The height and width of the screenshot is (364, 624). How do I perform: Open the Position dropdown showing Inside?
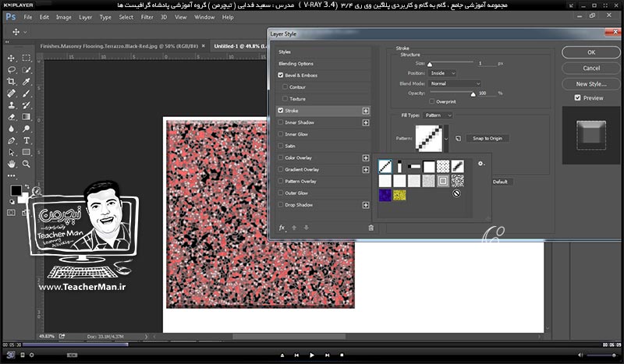442,73
